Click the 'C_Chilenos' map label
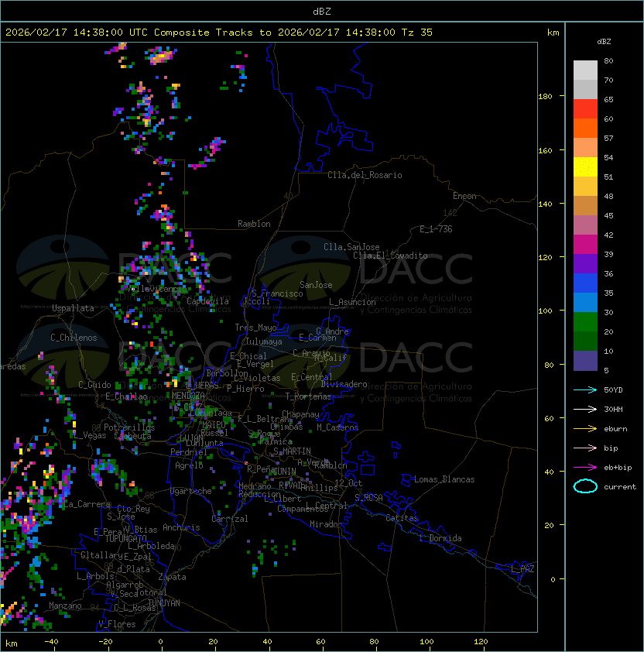Image resolution: width=644 pixels, height=652 pixels. click(x=74, y=338)
